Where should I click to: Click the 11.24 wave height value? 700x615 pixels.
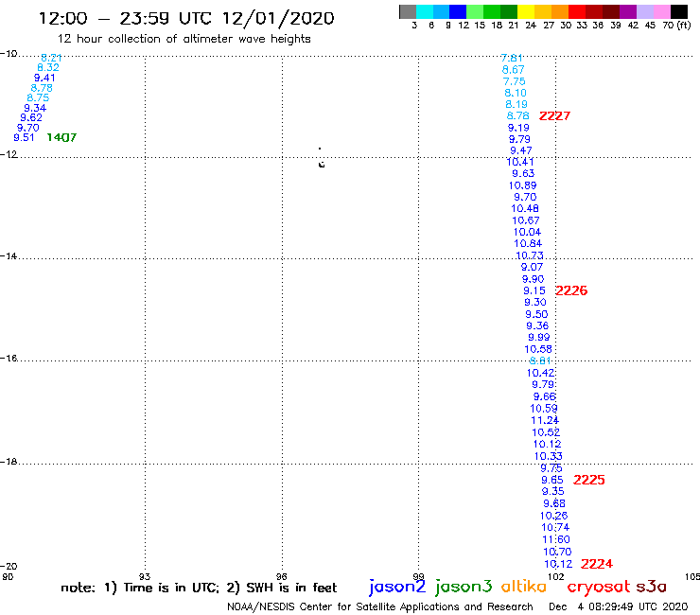545,421
